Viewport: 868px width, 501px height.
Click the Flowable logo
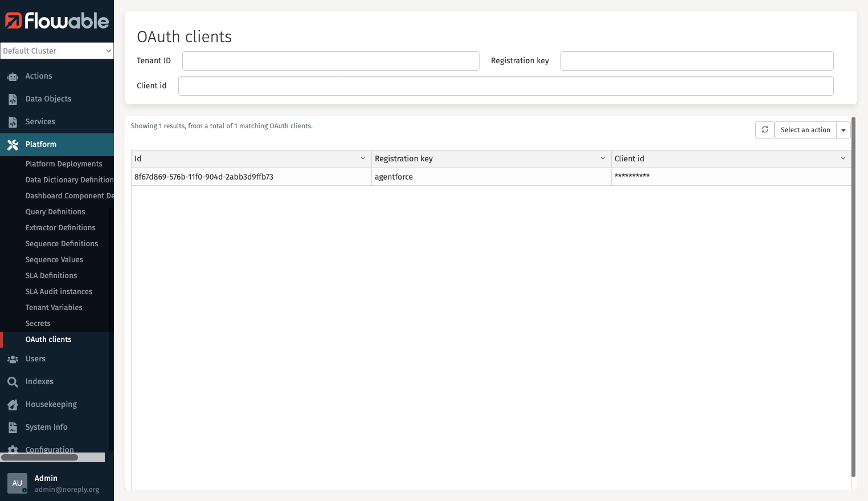pyautogui.click(x=57, y=21)
